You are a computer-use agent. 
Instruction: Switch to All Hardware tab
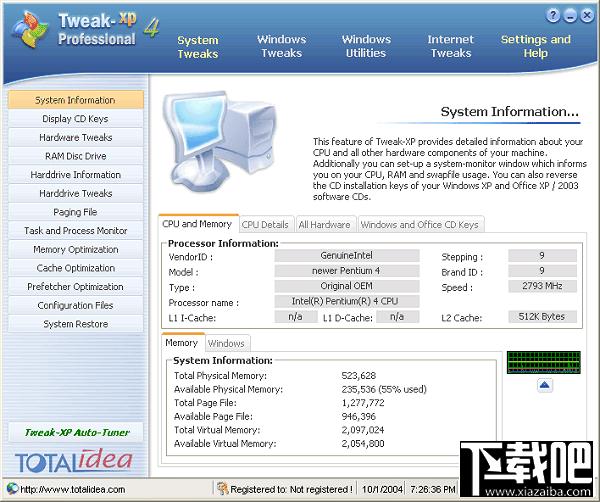click(324, 225)
